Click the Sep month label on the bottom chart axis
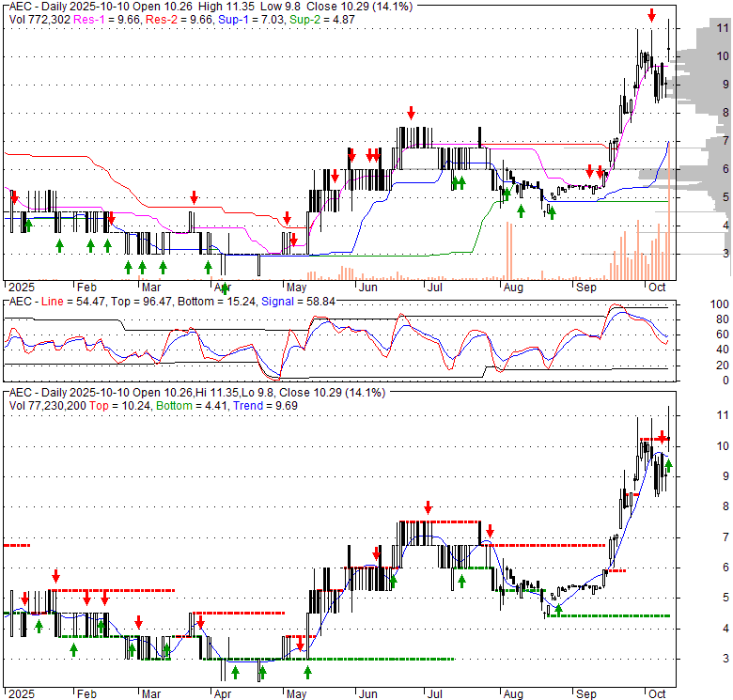Viewport: 733px width, 700px height. [585, 694]
